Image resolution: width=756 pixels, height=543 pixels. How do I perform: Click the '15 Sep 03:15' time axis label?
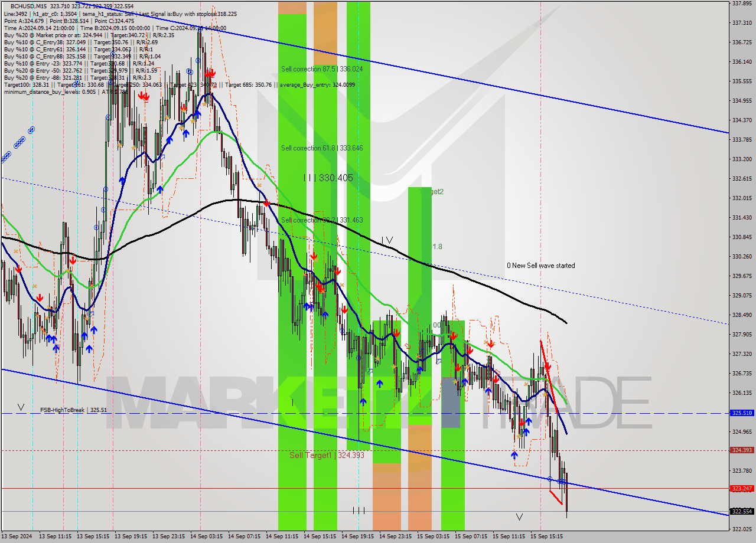[x=433, y=537]
